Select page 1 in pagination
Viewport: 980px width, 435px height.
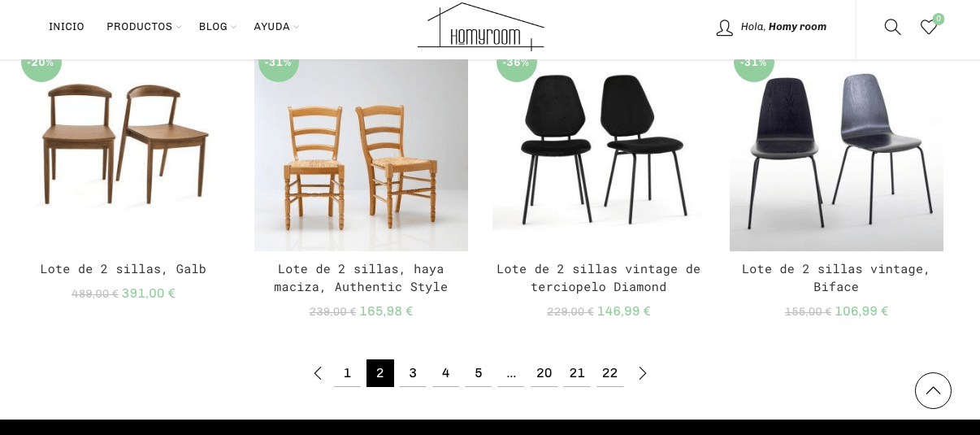pos(347,373)
